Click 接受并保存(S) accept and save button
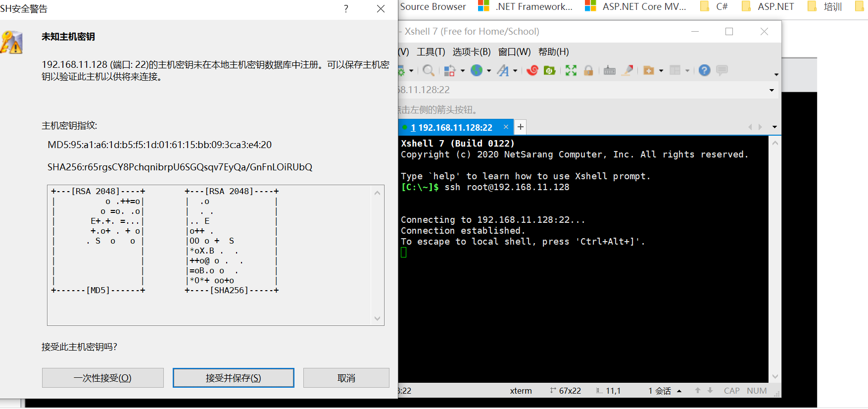The width and height of the screenshot is (868, 409). 234,378
